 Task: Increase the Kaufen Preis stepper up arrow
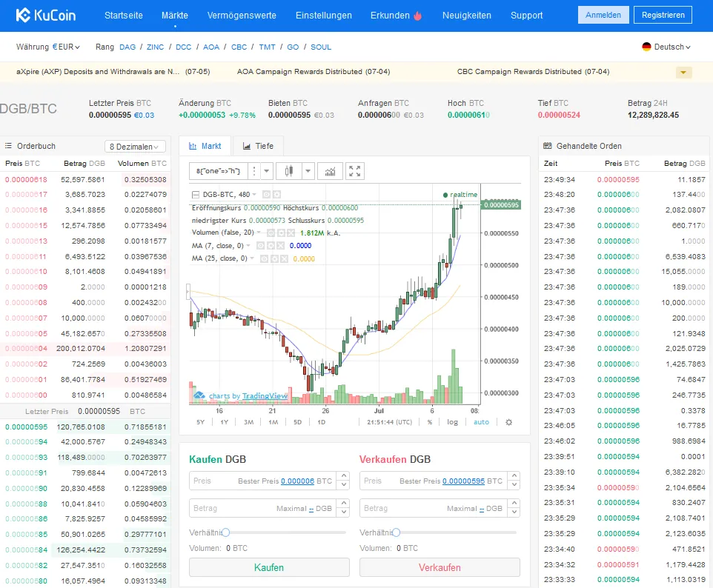(x=344, y=476)
